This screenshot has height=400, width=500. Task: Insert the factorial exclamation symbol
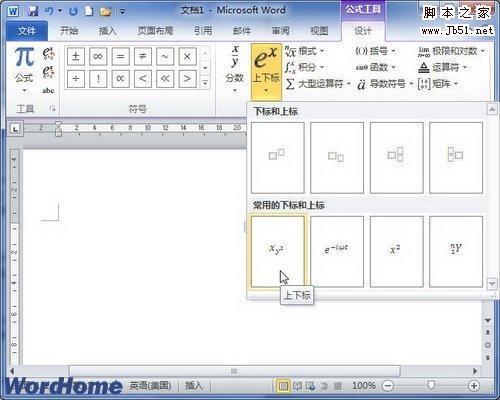click(x=98, y=79)
